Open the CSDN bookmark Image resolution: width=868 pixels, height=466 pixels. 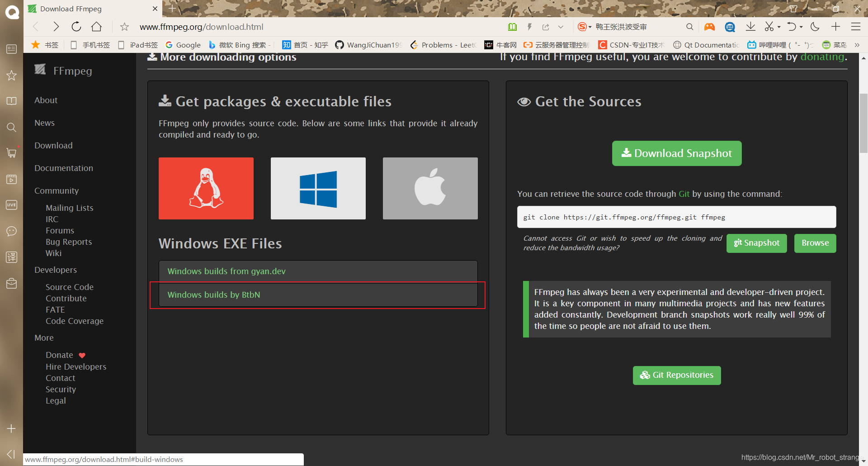coord(631,45)
